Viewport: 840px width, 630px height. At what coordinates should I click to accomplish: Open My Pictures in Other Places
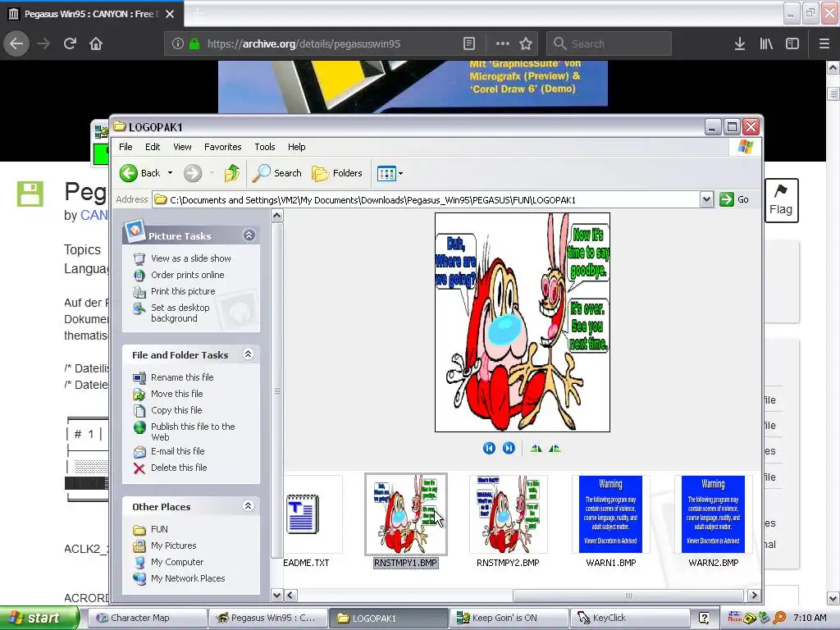pyautogui.click(x=174, y=546)
